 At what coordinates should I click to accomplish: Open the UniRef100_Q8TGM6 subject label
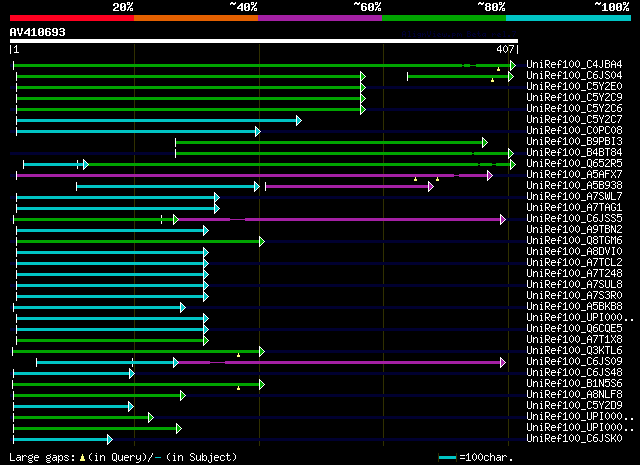pyautogui.click(x=574, y=240)
